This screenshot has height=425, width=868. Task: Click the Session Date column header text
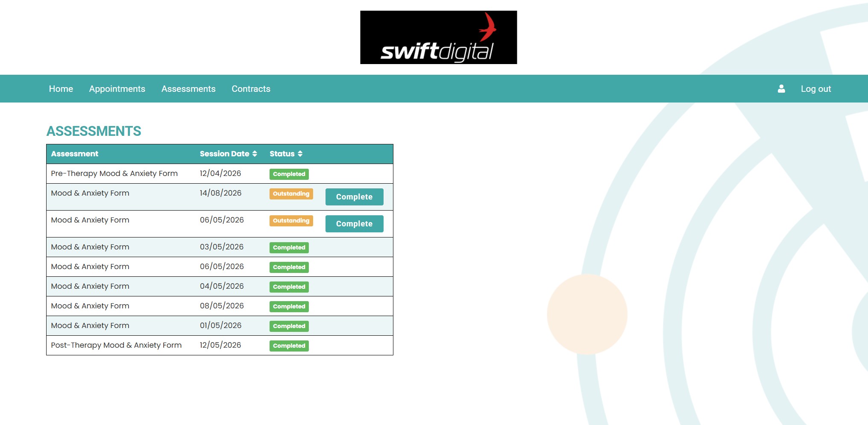[224, 154]
